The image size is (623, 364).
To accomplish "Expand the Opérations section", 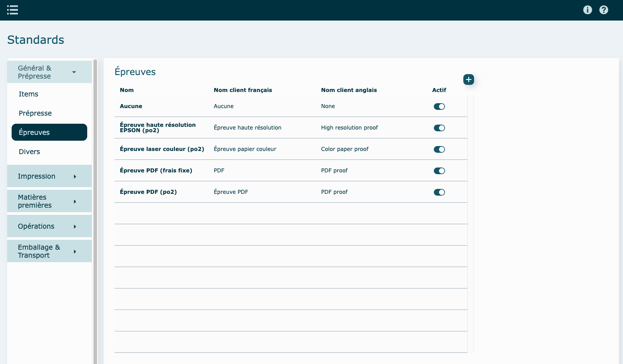I will 49,226.
